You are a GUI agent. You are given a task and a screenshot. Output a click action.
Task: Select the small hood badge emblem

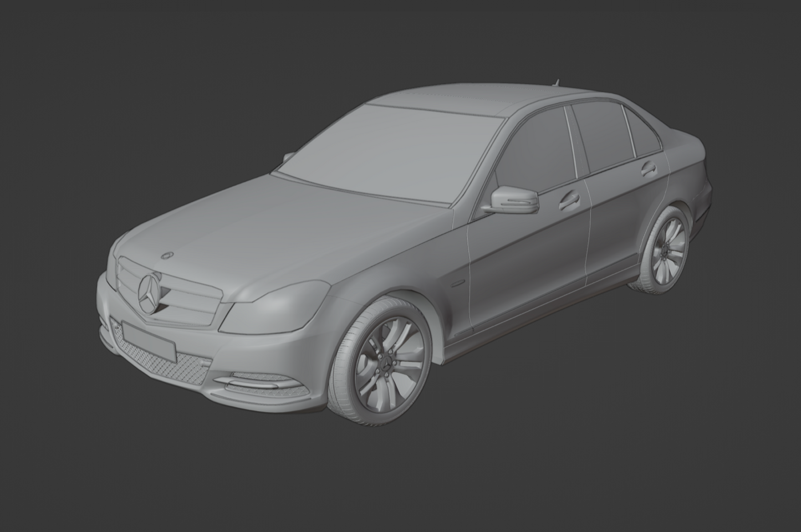coord(166,255)
